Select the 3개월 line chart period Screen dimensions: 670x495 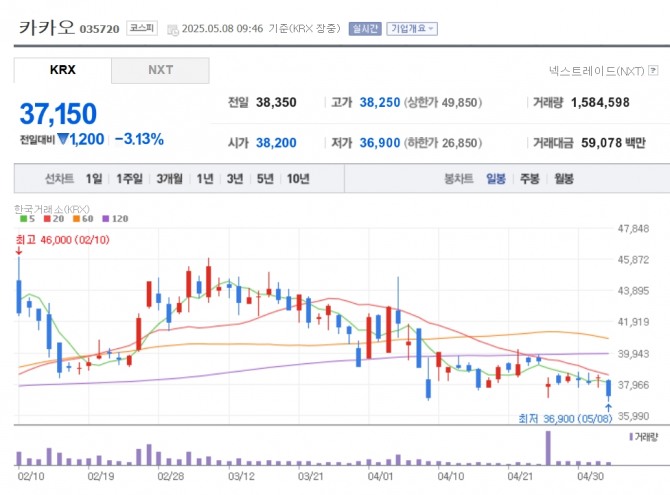(x=169, y=179)
